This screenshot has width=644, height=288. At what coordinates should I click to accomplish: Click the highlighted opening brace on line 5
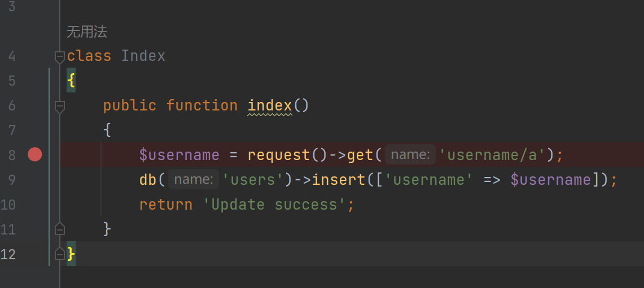coord(71,81)
